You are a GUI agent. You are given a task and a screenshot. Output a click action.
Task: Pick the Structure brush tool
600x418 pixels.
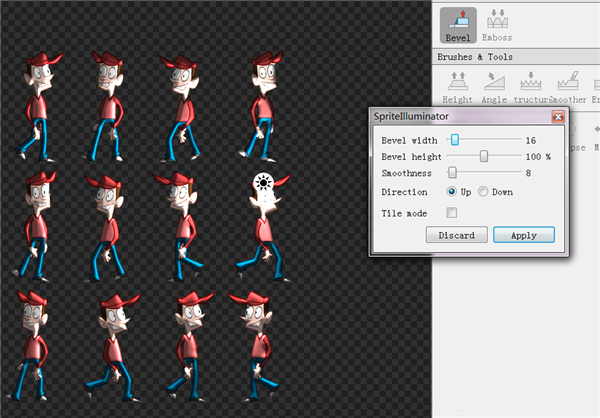(530, 84)
